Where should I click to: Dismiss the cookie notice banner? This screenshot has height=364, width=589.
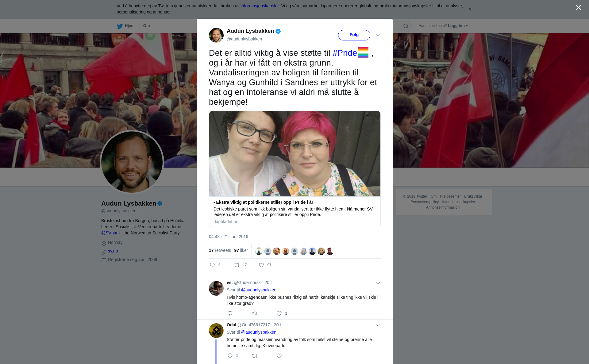[x=470, y=9]
